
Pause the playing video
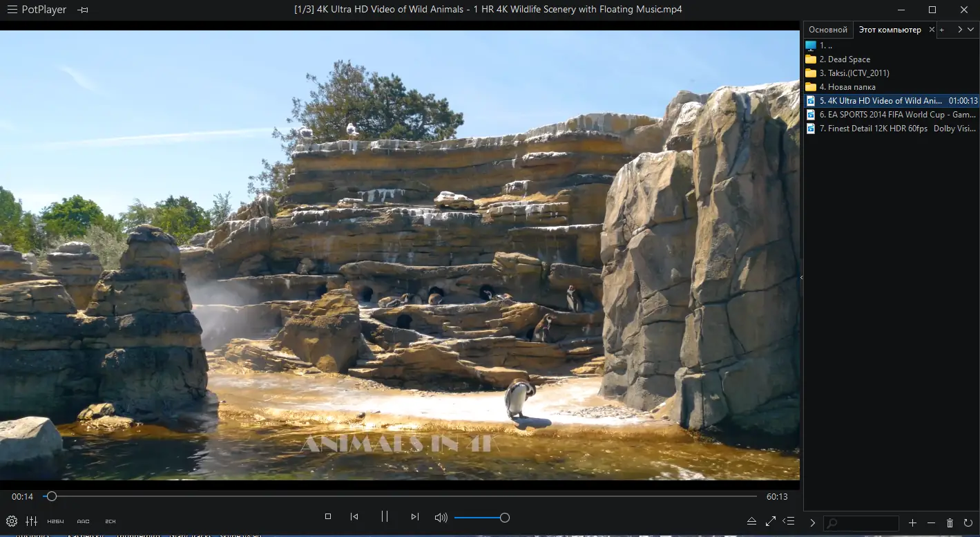[385, 517]
